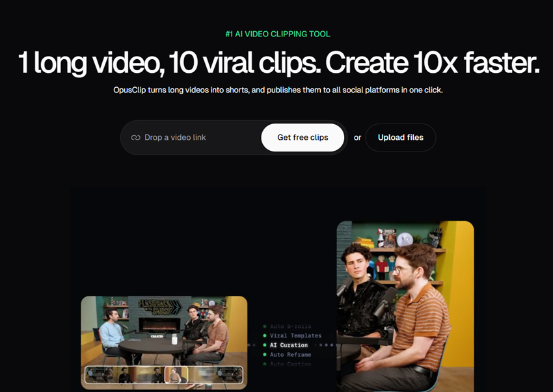Click the vertical reframed clip preview
553x392 pixels.
pyautogui.click(x=405, y=306)
